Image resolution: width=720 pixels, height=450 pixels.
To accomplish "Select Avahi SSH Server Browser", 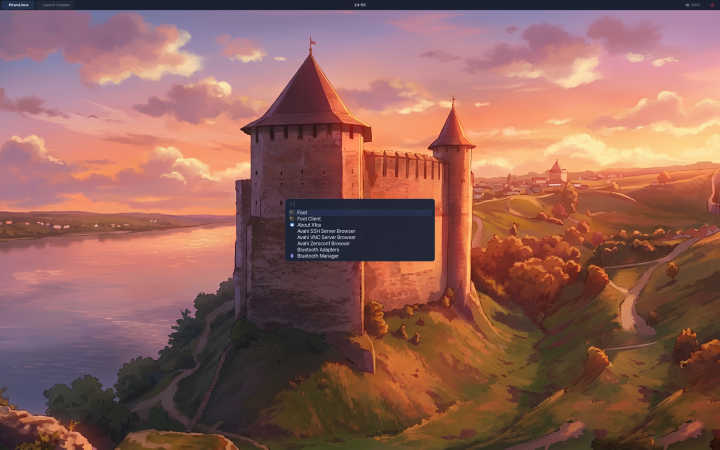I will [x=360, y=231].
